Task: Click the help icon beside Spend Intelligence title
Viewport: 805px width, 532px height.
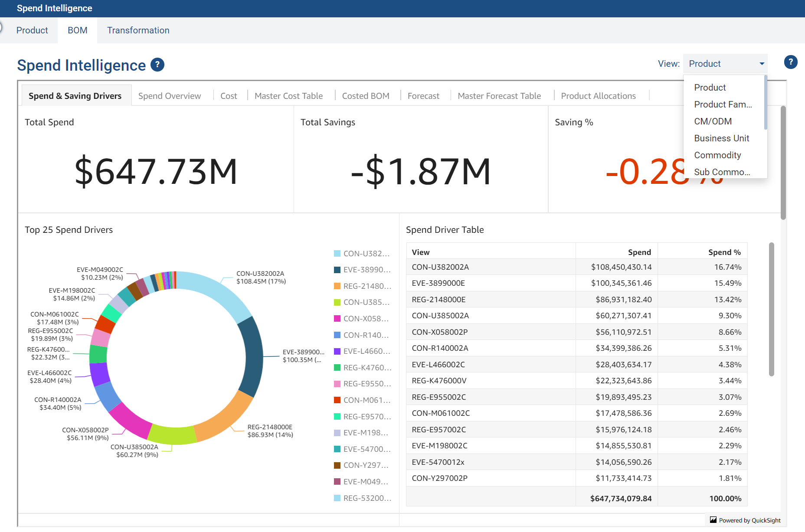Action: (157, 65)
